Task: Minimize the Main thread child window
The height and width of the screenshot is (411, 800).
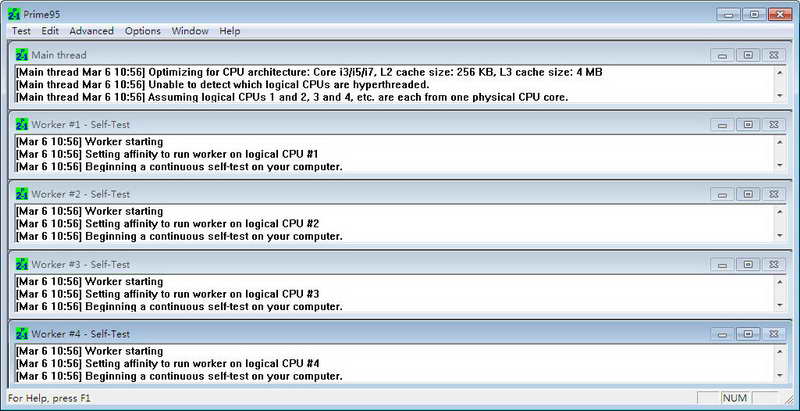Action: 722,55
